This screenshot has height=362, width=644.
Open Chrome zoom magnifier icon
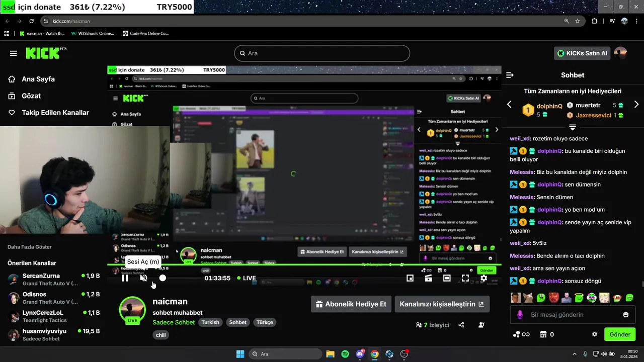pyautogui.click(x=567, y=21)
